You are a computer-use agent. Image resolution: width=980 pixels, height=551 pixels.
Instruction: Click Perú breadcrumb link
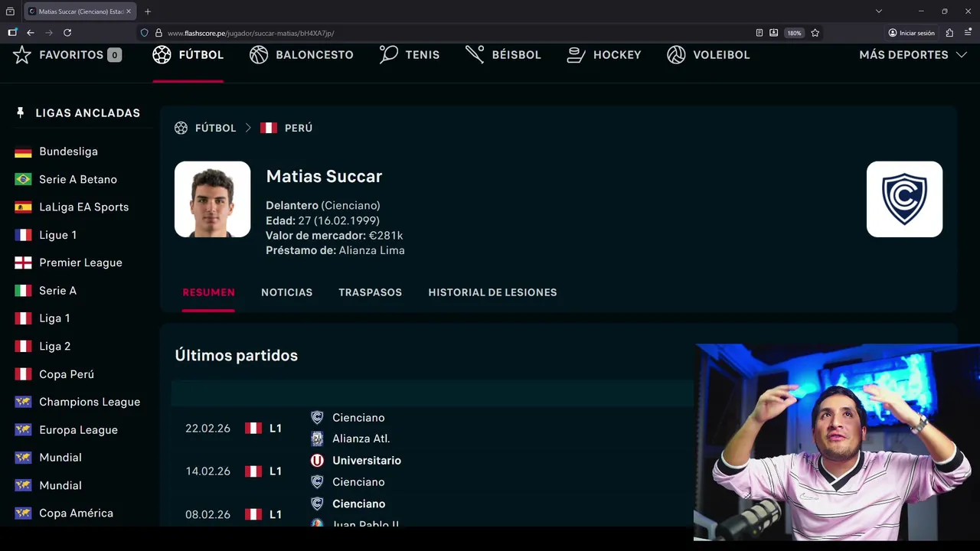pos(298,128)
